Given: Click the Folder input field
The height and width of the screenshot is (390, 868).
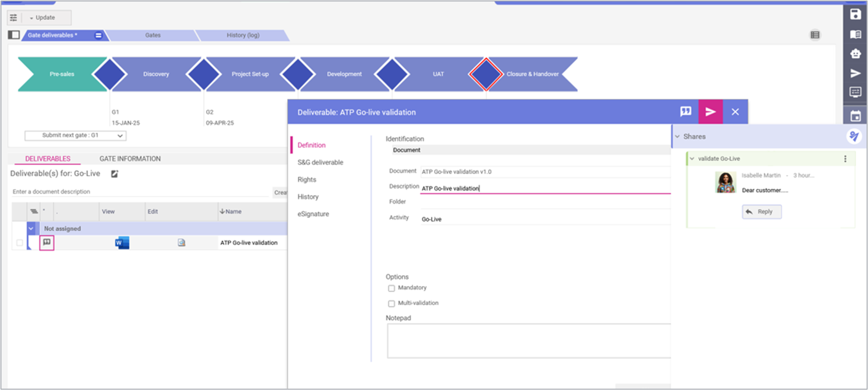Looking at the screenshot, I should (x=545, y=203).
